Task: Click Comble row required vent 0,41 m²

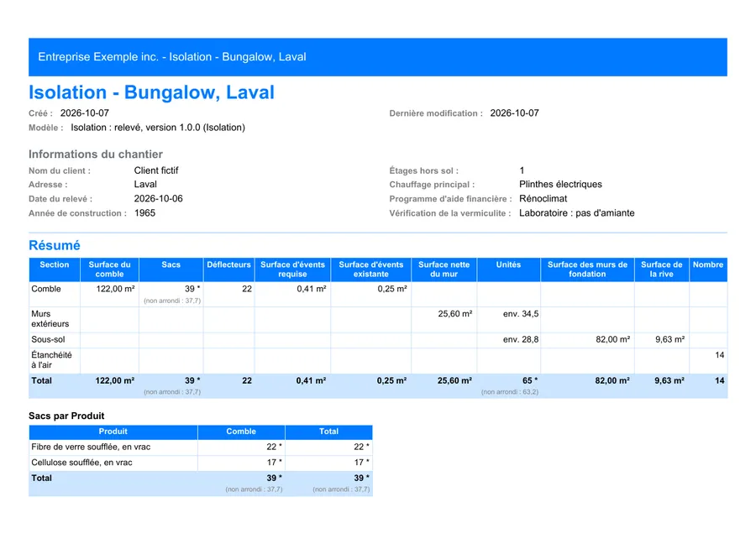Action: (x=312, y=289)
